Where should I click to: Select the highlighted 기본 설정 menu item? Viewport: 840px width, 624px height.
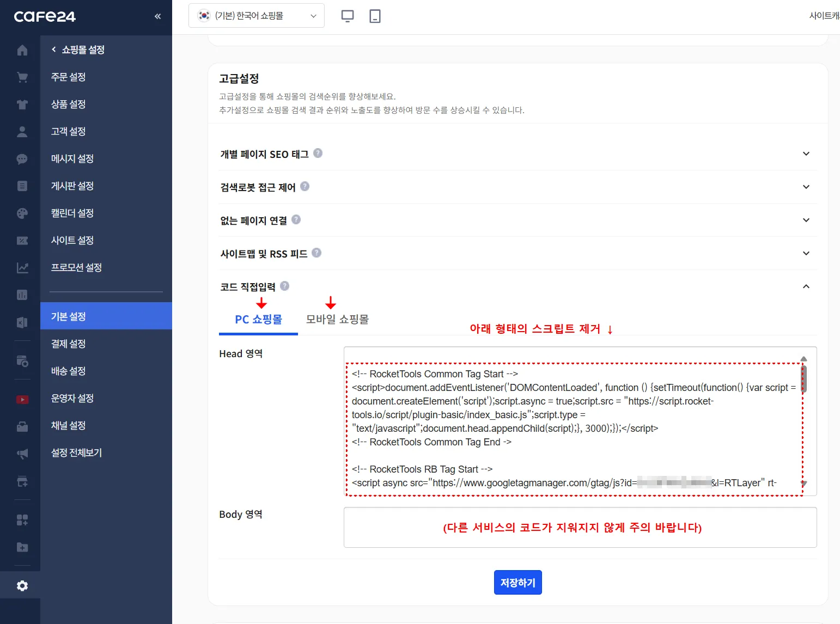[x=106, y=316]
